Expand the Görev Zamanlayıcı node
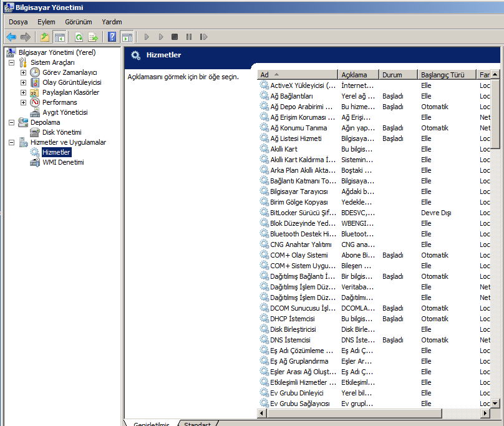Screen dimensions: 504x426 (x=24, y=72)
